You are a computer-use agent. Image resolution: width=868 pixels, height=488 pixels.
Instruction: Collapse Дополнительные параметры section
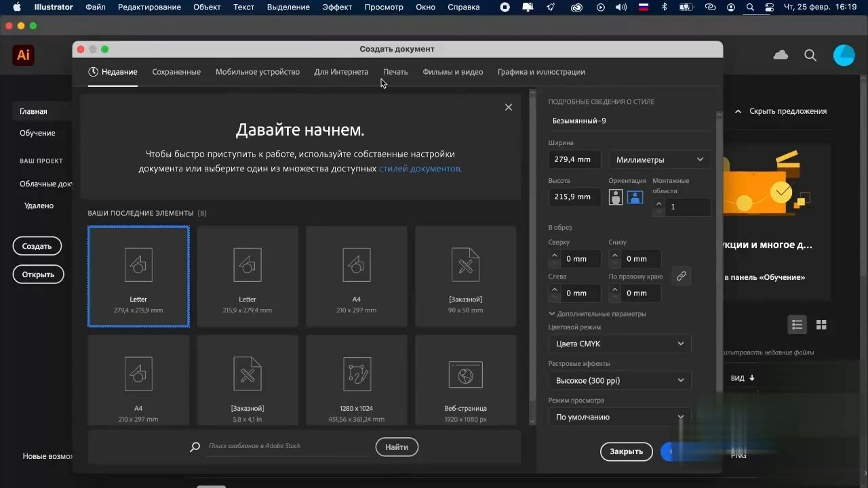597,314
